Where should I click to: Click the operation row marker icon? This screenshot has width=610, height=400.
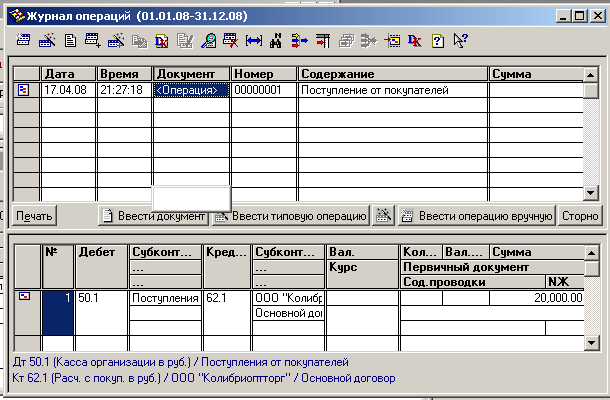[23, 90]
